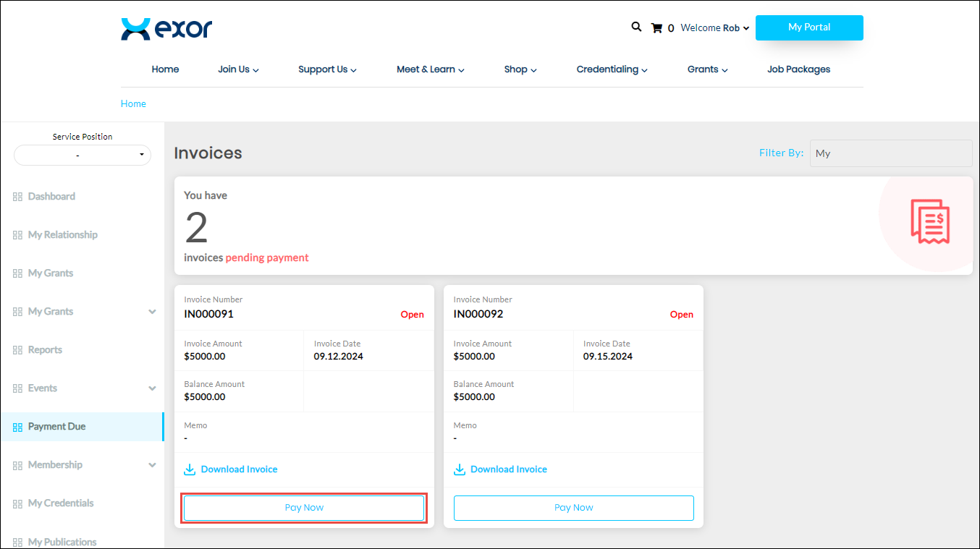Open the Credentialing navigation menu
Screen dimensions: 980x549
click(612, 69)
